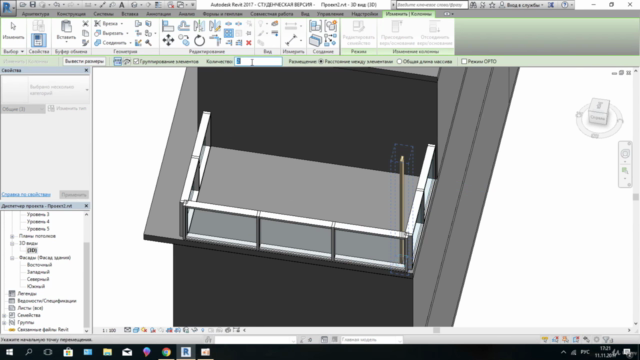
Task: Select the Mirror - Draw Axis icon
Action: 215,26
